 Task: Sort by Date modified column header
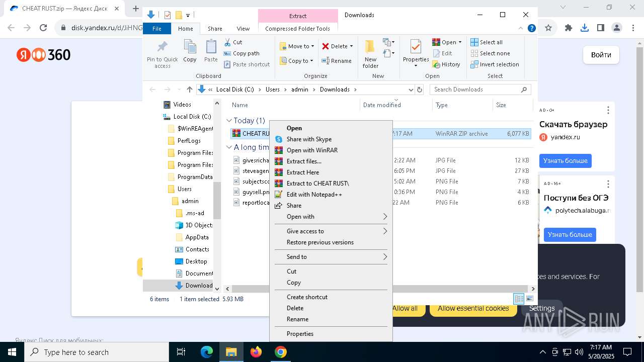[396, 105]
